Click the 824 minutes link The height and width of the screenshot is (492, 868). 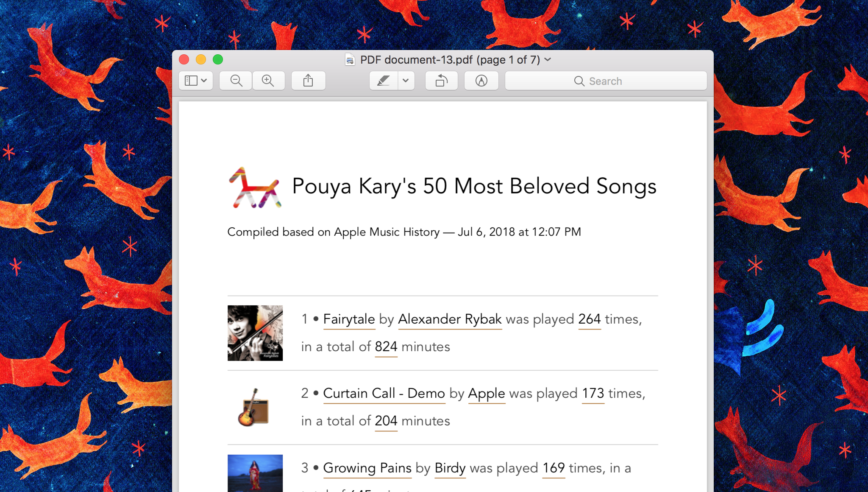pyautogui.click(x=386, y=347)
